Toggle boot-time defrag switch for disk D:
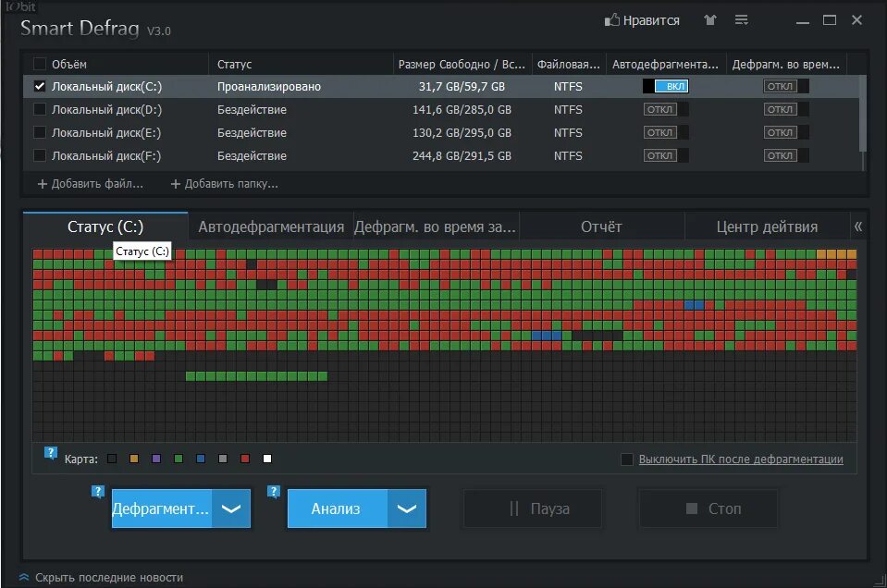The width and height of the screenshot is (887, 588). [x=786, y=109]
